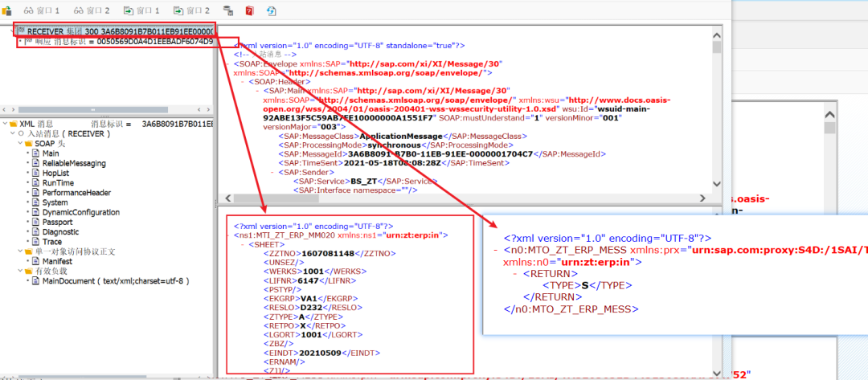This screenshot has height=380, width=868.
Task: Click the ZZTNO value 1607081148
Action: tap(326, 253)
